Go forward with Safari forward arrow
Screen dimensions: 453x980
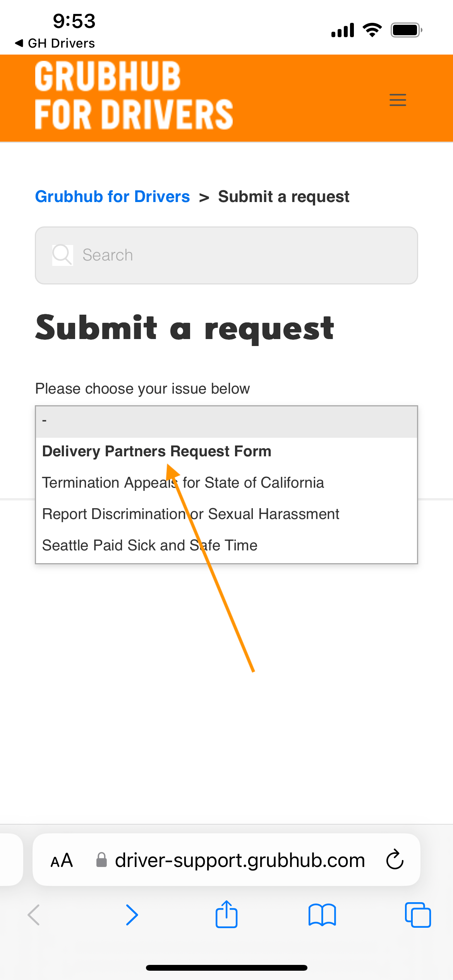click(x=132, y=915)
